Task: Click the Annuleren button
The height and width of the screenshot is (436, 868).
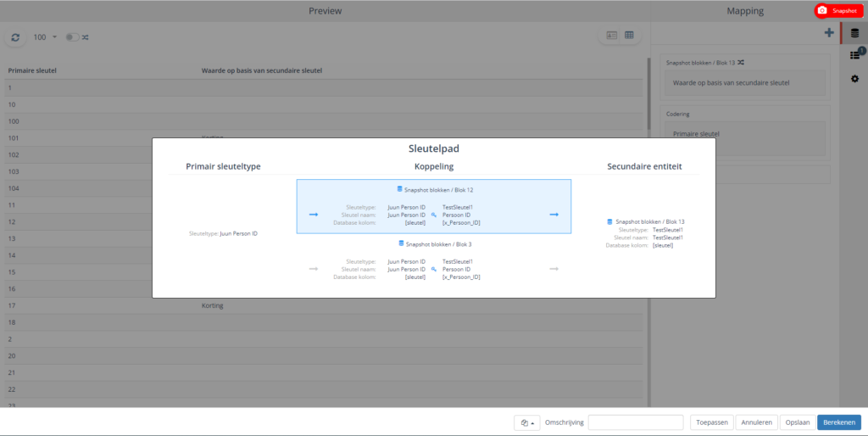Action: [757, 422]
